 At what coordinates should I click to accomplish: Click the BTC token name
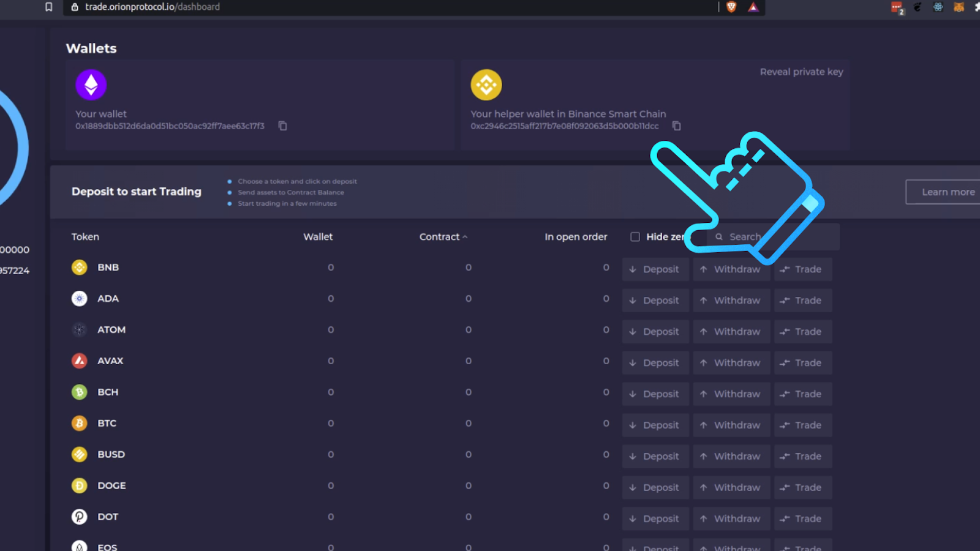[x=107, y=424]
